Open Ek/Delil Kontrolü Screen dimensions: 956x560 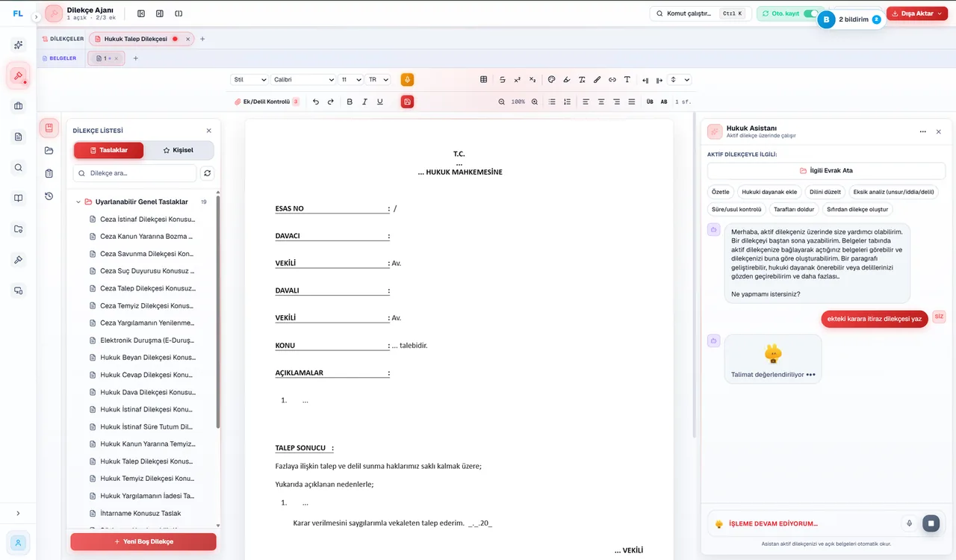point(267,102)
